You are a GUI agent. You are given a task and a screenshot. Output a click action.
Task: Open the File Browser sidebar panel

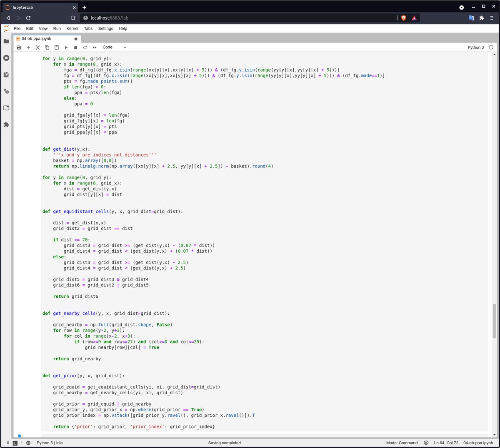(6, 41)
